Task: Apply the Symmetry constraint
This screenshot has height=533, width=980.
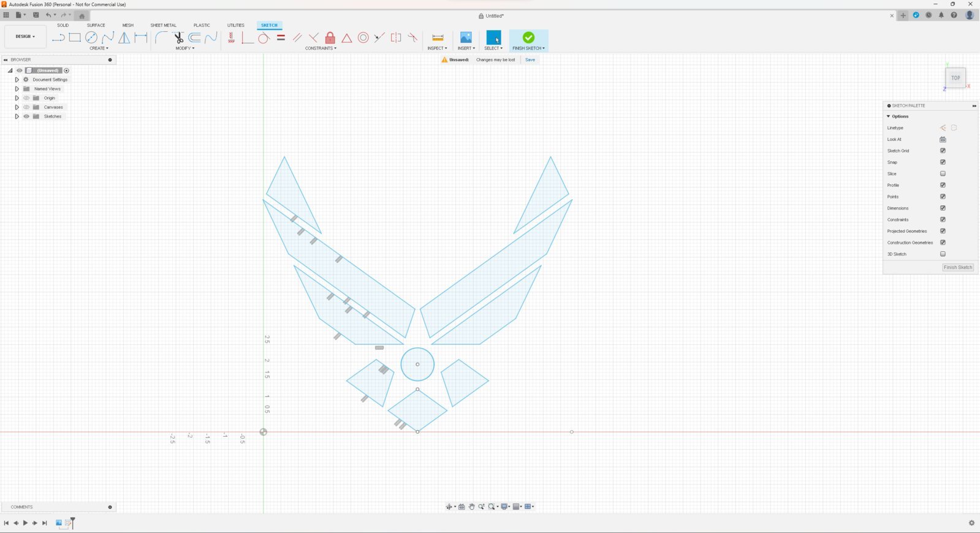Action: [397, 38]
